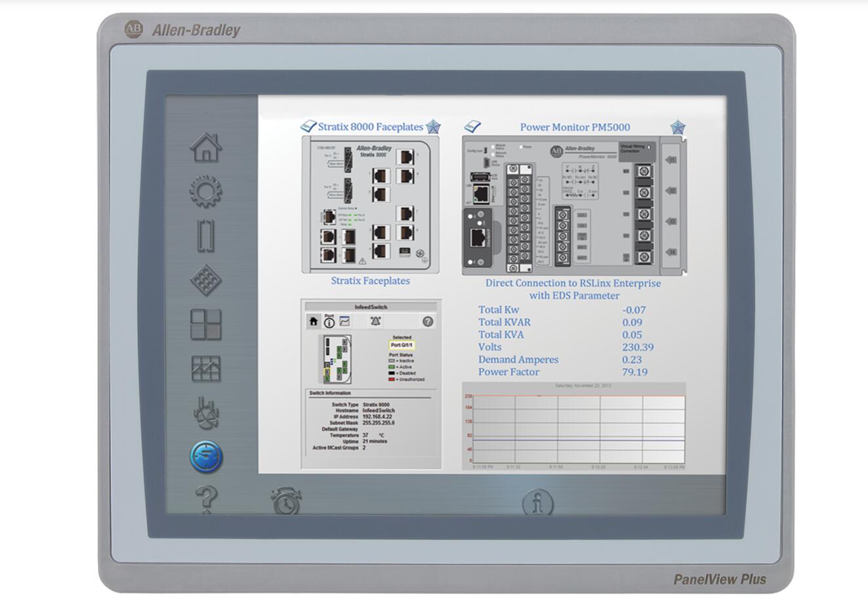The height and width of the screenshot is (604, 868).
Task: Click the Volts reading 230.39
Action: click(638, 348)
